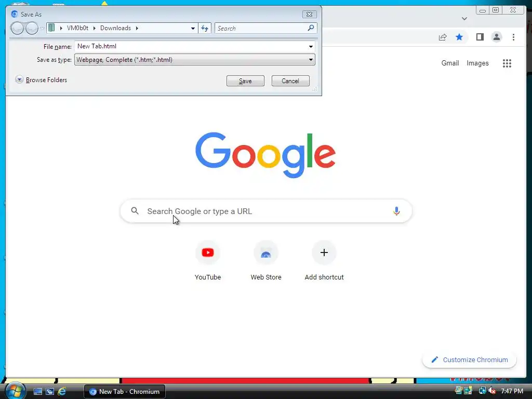Click New Tab - Chromium taskbar button
The image size is (532, 399).
click(x=125, y=392)
